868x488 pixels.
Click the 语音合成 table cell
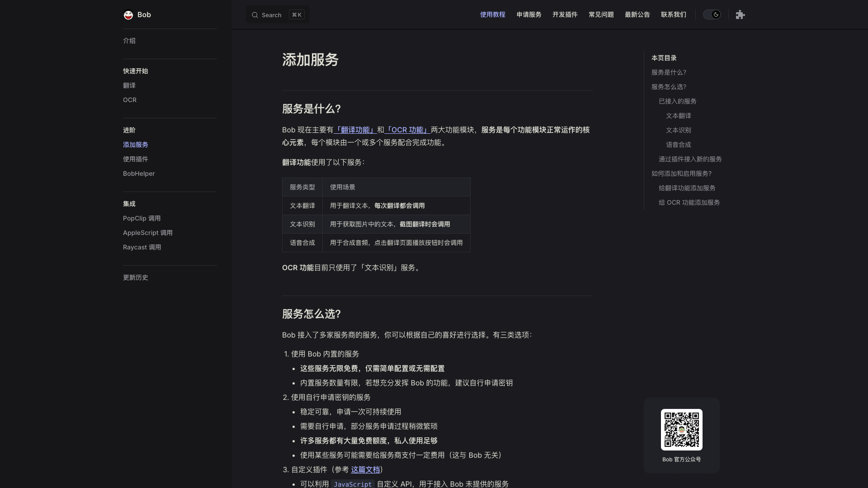tap(302, 243)
